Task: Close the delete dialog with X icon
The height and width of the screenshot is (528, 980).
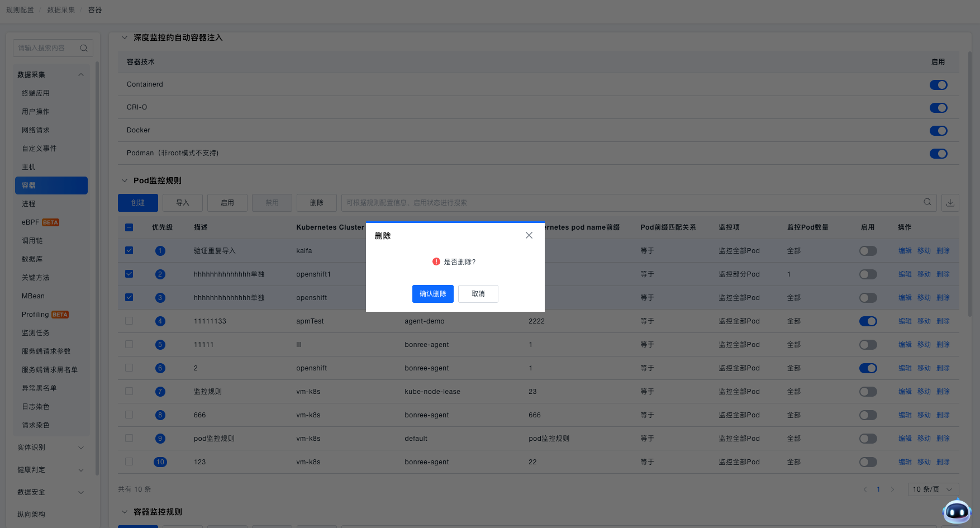Action: pos(529,235)
